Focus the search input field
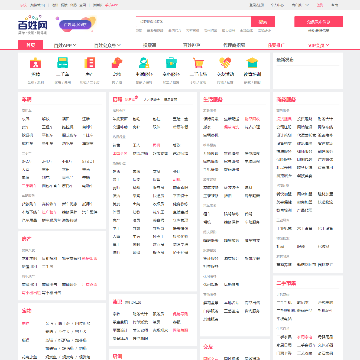 pos(194,21)
